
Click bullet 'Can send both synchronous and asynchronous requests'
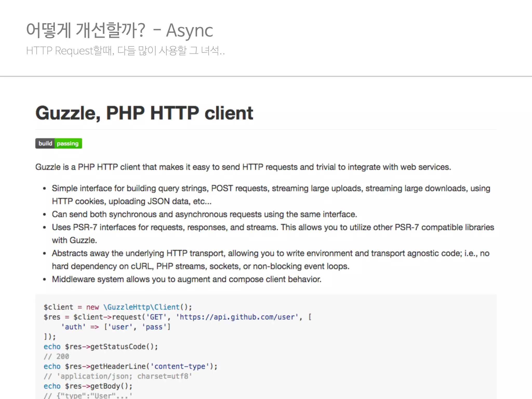coord(204,214)
